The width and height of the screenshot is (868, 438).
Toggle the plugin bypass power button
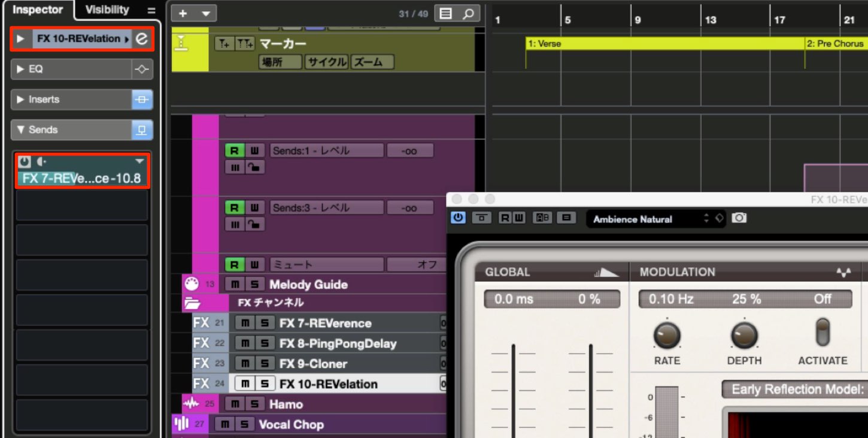[458, 218]
